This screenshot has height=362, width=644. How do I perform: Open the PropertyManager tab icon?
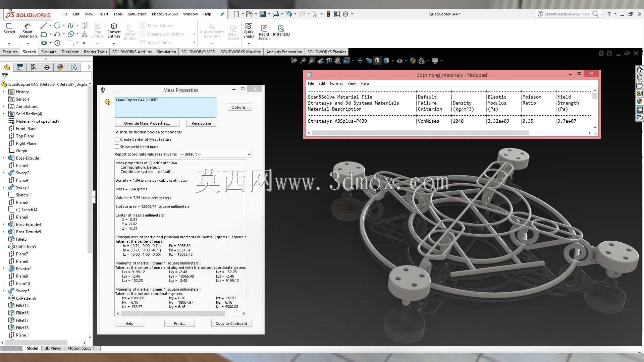[20, 67]
